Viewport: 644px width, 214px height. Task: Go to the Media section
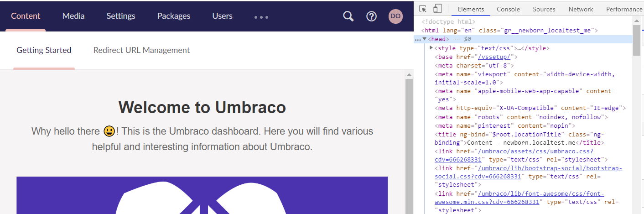(73, 16)
